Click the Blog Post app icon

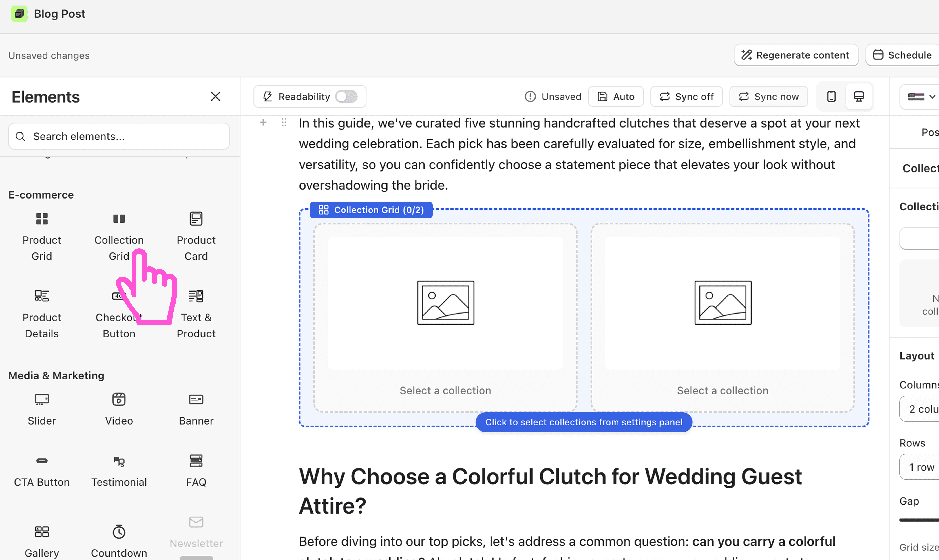pyautogui.click(x=19, y=14)
